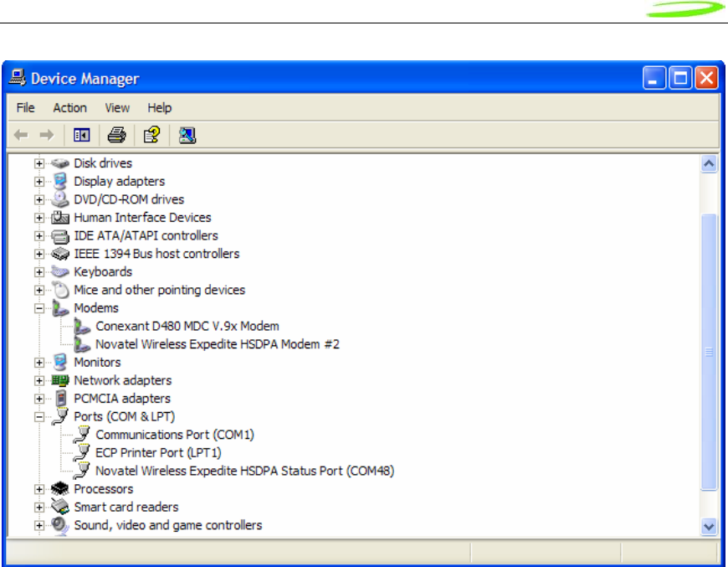Viewport: 728px width, 567px height.
Task: Select IEEE 1394 Bus host controllers label
Action: 156,254
